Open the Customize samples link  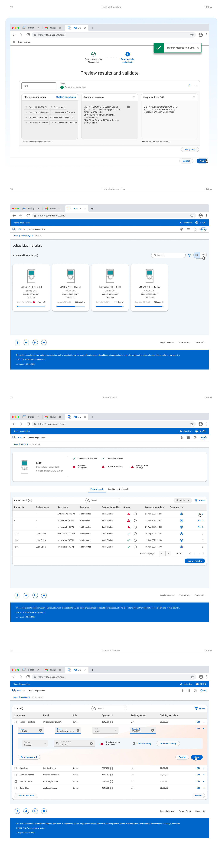66,97
